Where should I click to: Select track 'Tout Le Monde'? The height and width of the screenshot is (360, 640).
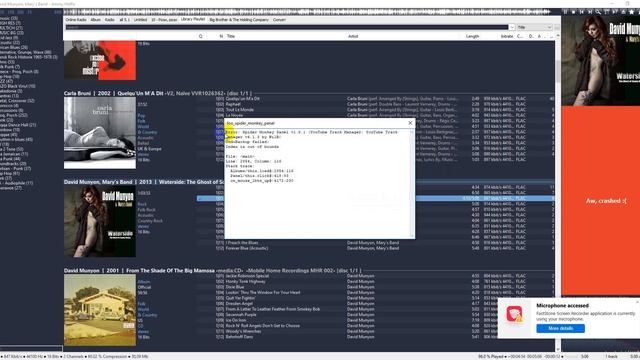tap(240, 110)
